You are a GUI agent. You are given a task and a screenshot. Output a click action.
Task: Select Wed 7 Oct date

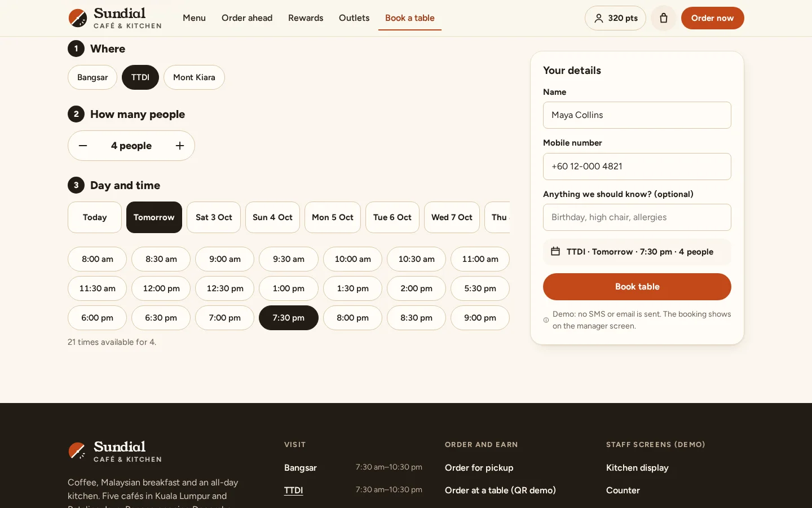point(452,217)
